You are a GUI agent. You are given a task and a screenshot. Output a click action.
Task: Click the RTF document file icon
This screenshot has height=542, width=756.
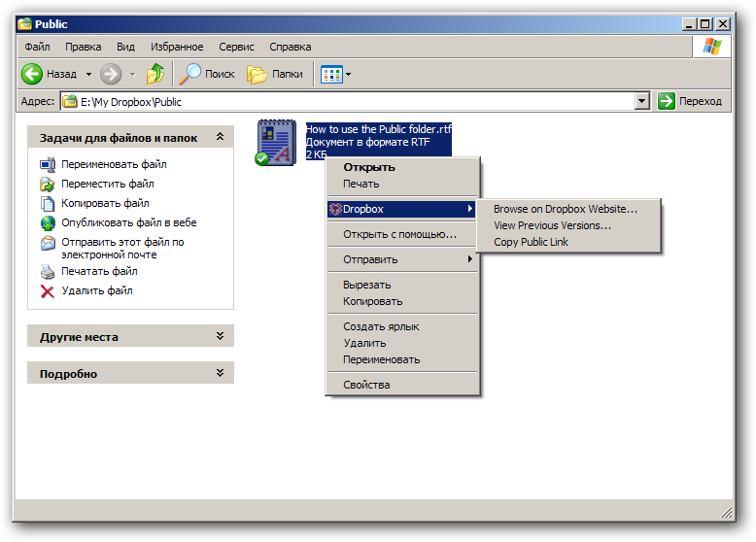click(x=276, y=143)
